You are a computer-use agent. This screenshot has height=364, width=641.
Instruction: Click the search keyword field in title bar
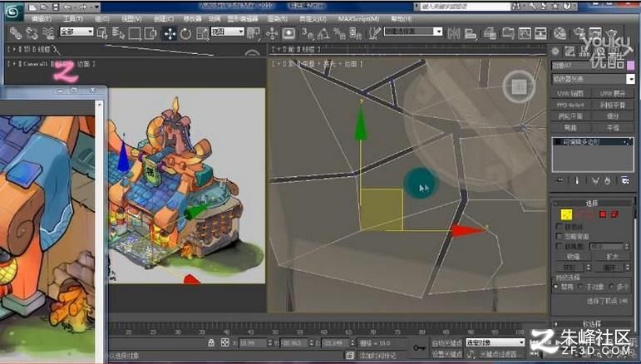[464, 7]
